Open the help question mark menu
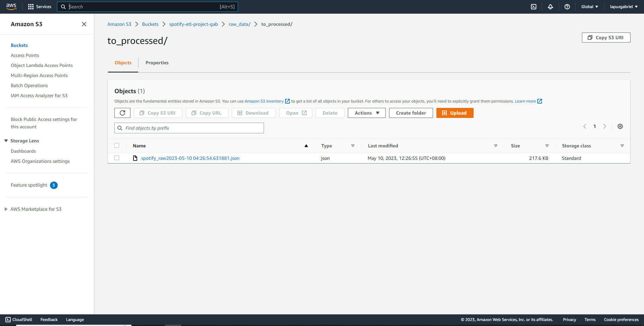 coord(567,7)
